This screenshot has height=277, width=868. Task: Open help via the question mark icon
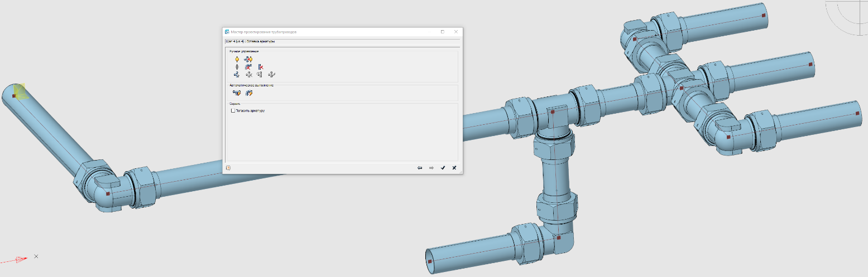228,167
